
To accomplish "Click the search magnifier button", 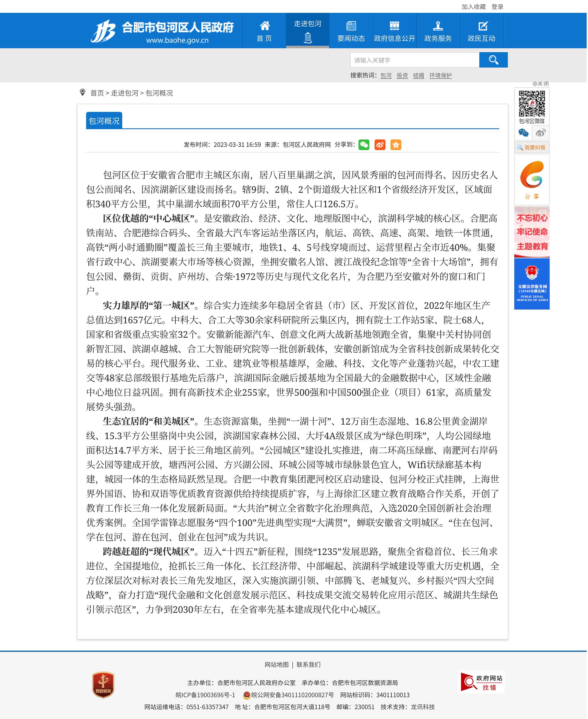I will click(493, 60).
